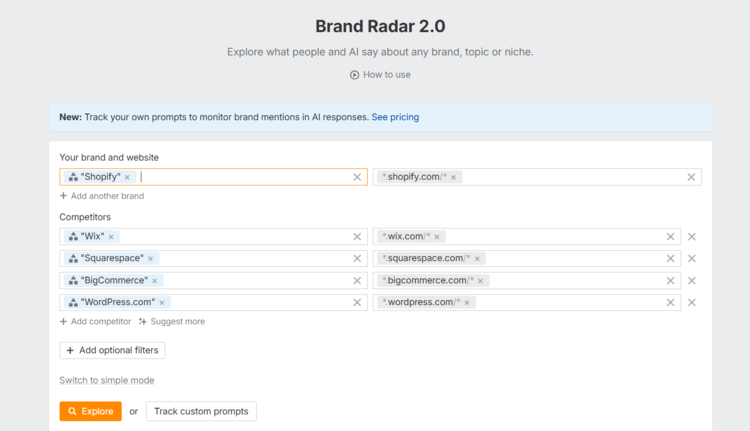Switch to simple mode
750x431 pixels.
107,380
